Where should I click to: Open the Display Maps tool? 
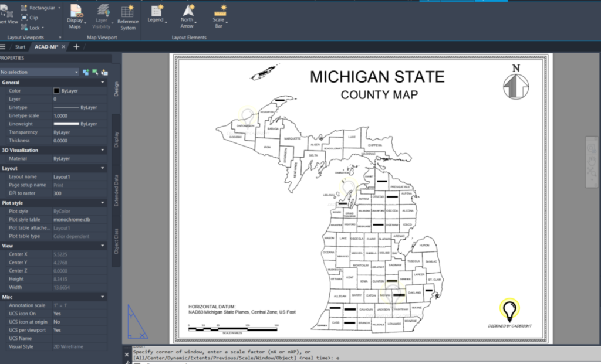click(x=76, y=17)
